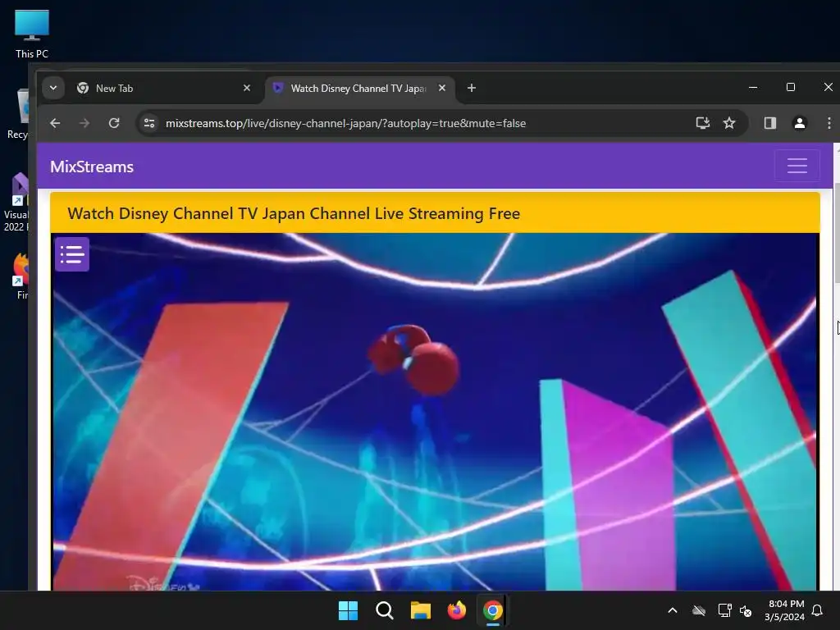
Task: Click the Disney Channel video stream
Action: 435,412
